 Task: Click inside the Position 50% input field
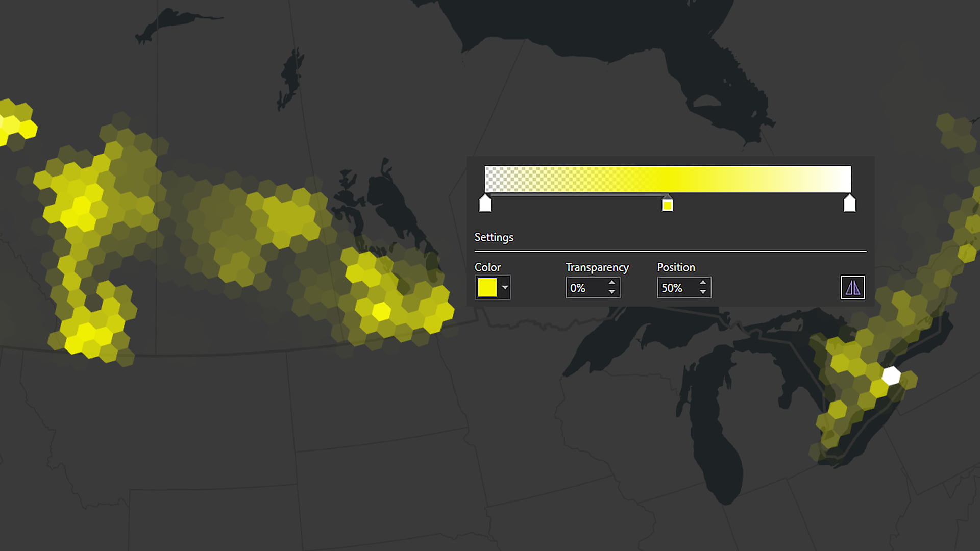pyautogui.click(x=676, y=288)
